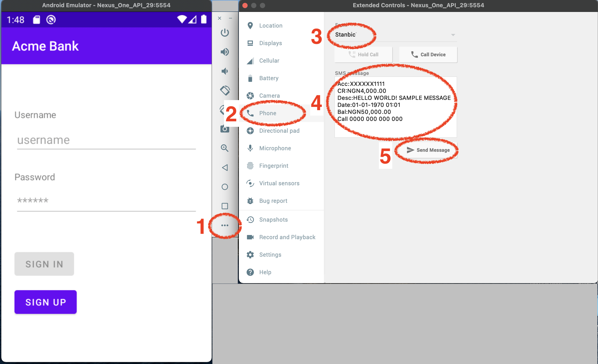Click the SIGN UP button on login screen
Image resolution: width=598 pixels, height=364 pixels.
[46, 302]
